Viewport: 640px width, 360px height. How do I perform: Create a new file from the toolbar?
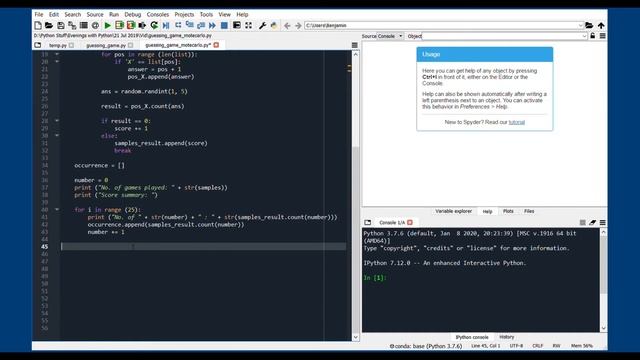coord(38,25)
